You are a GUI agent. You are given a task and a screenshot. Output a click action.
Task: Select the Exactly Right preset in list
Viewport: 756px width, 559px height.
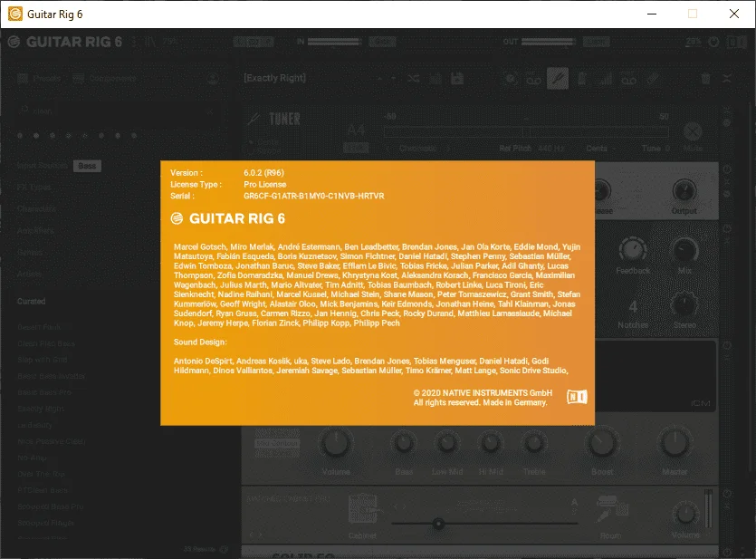coord(41,409)
